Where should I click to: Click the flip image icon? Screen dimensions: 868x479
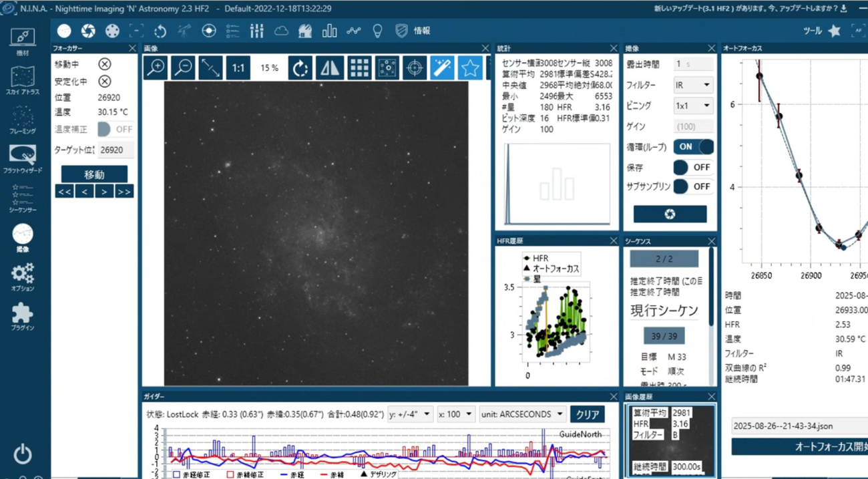pyautogui.click(x=330, y=68)
